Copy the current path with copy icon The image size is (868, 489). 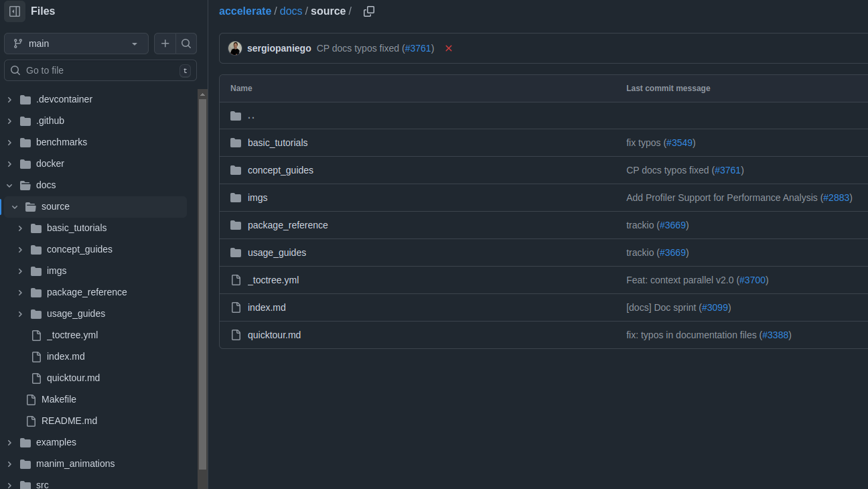[x=368, y=11]
